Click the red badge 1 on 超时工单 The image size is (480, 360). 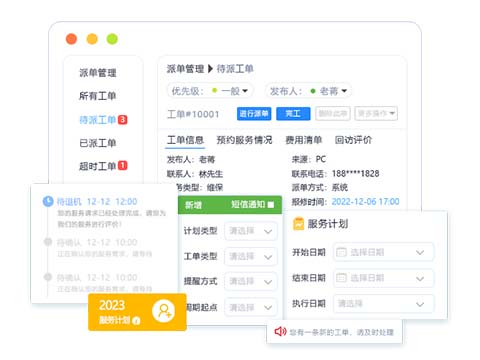click(x=123, y=165)
